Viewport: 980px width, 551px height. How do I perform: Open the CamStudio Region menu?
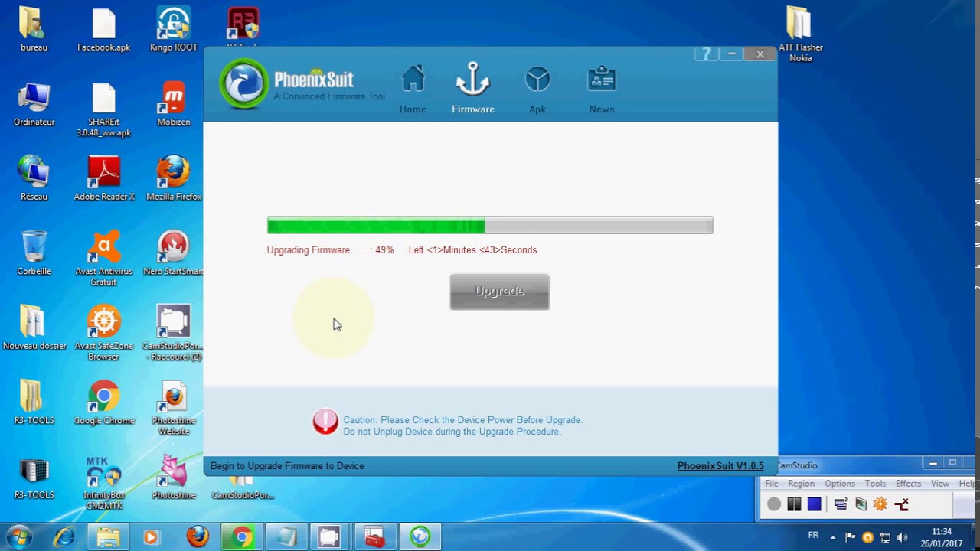(x=801, y=484)
